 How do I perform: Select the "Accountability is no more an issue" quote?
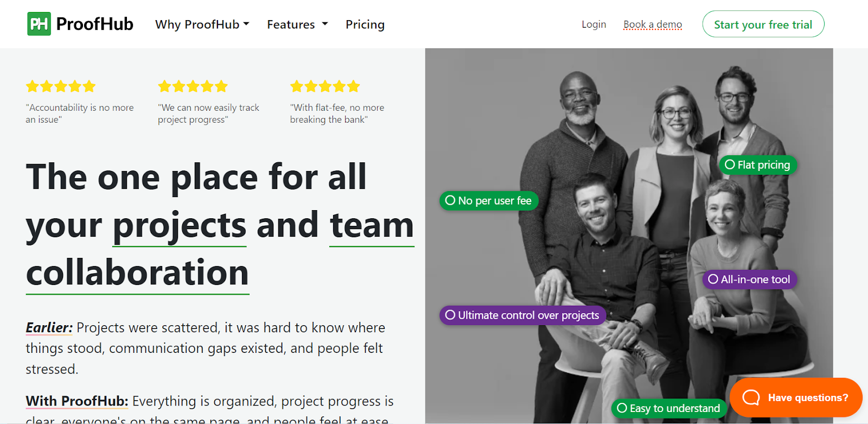pyautogui.click(x=80, y=113)
